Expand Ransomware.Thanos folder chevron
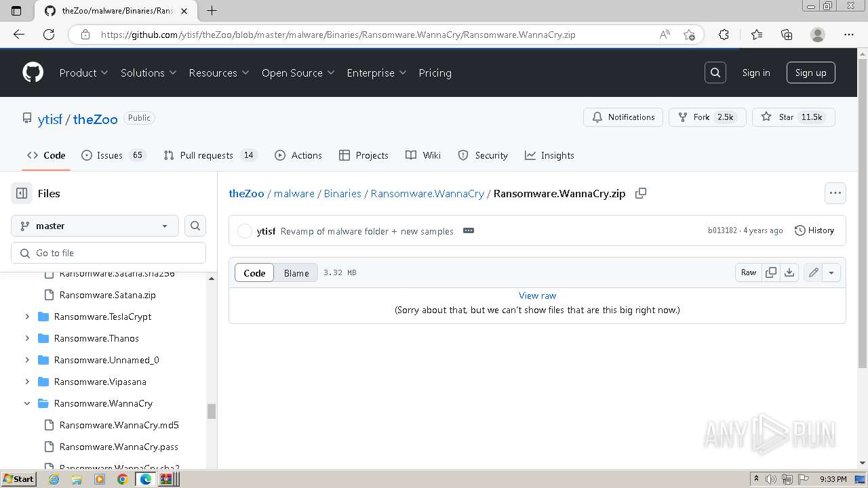868x488 pixels. tap(27, 338)
